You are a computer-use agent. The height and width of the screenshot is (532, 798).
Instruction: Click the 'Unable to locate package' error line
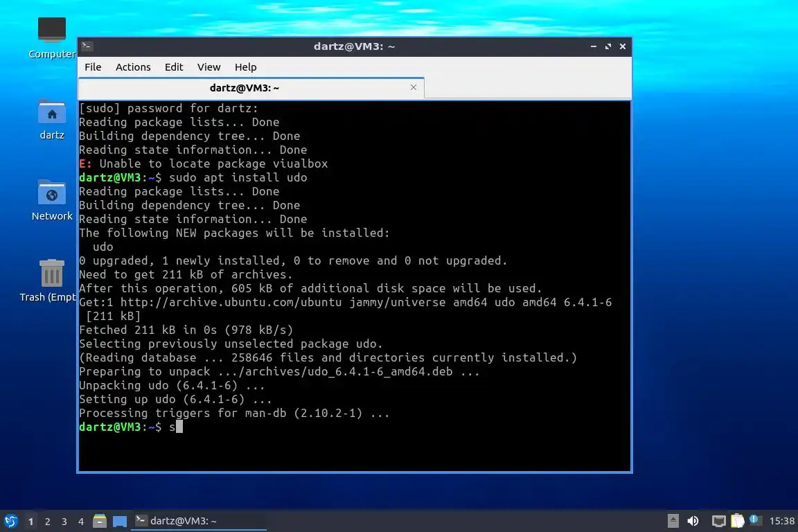(x=203, y=164)
